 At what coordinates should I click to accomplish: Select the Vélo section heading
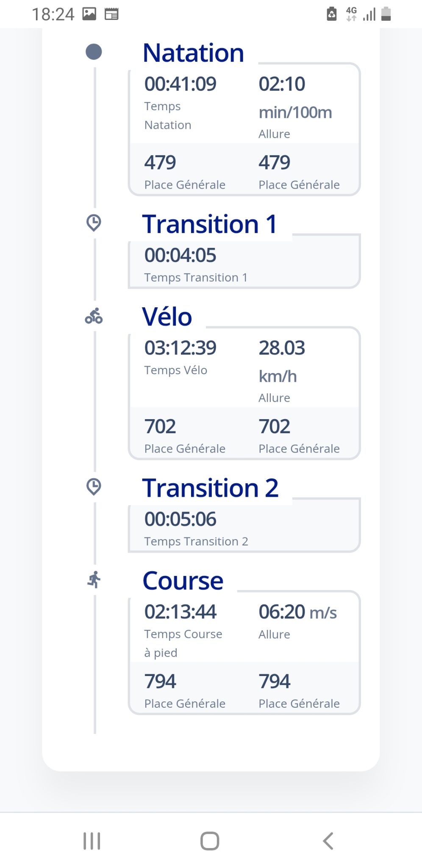point(167,317)
